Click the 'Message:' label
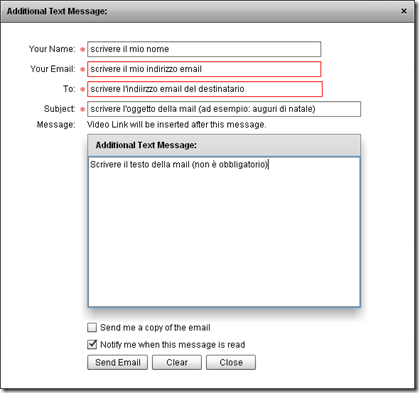419x393 pixels. click(x=56, y=125)
